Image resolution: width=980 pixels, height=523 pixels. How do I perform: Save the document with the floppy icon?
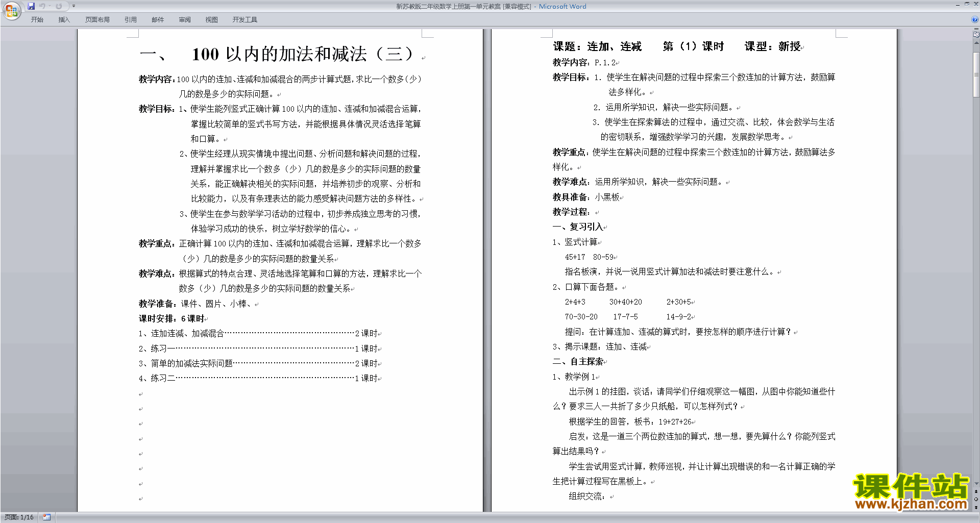click(31, 6)
